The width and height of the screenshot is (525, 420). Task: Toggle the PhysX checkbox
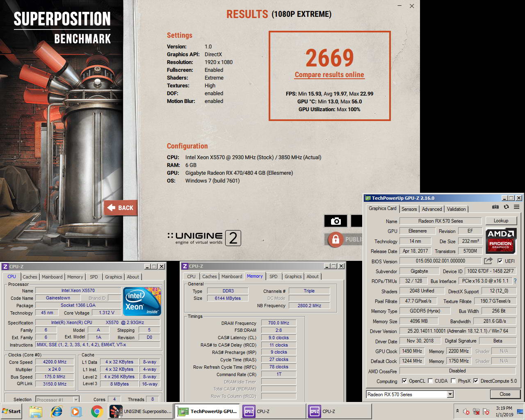coord(453,381)
